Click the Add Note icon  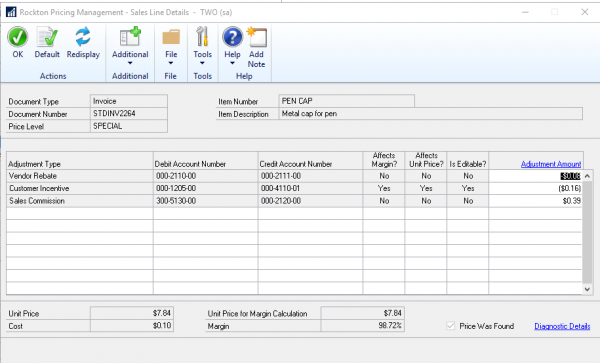(x=257, y=37)
